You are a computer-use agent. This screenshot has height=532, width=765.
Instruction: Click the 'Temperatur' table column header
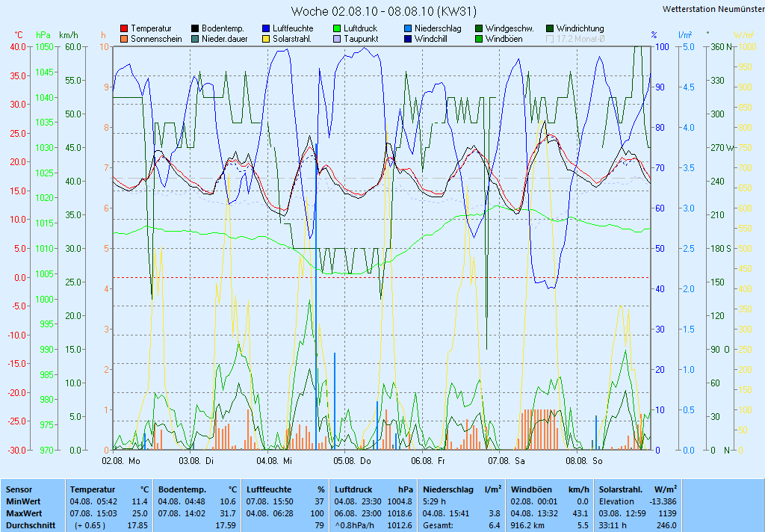(x=93, y=489)
